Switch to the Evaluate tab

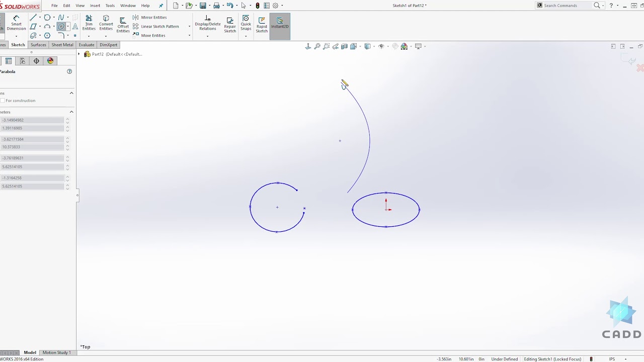click(87, 45)
